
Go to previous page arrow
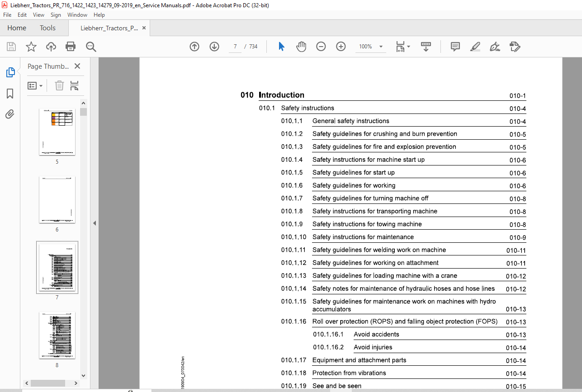click(x=194, y=47)
